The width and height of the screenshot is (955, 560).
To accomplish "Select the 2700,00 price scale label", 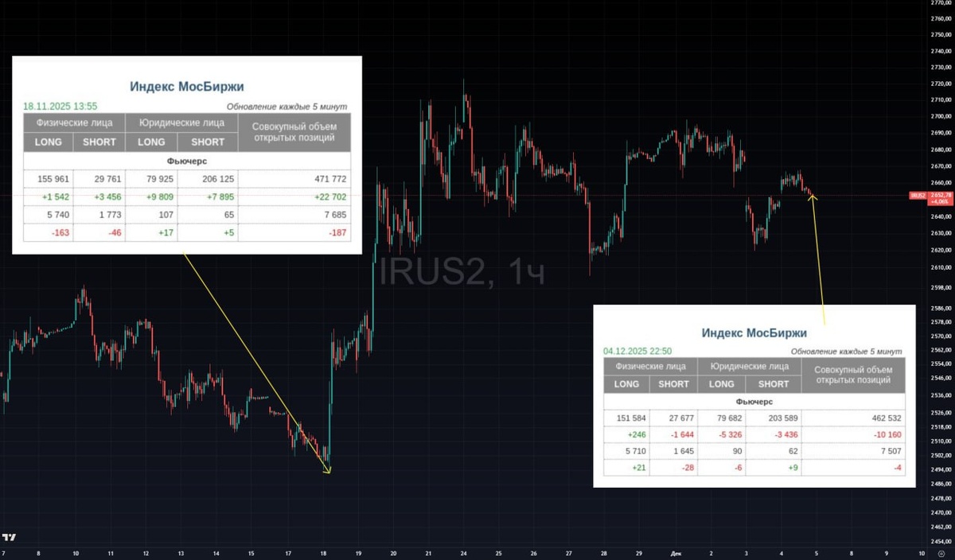I will 940,116.
